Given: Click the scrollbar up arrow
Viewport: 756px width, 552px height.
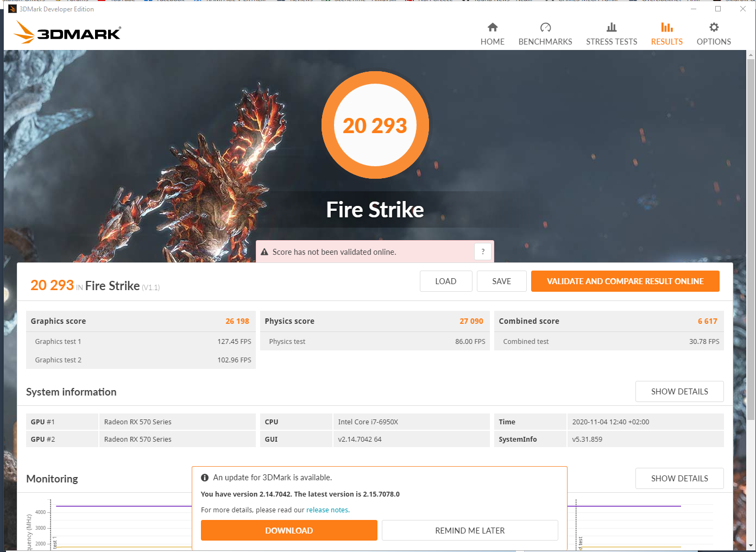Looking at the screenshot, I should (751, 54).
